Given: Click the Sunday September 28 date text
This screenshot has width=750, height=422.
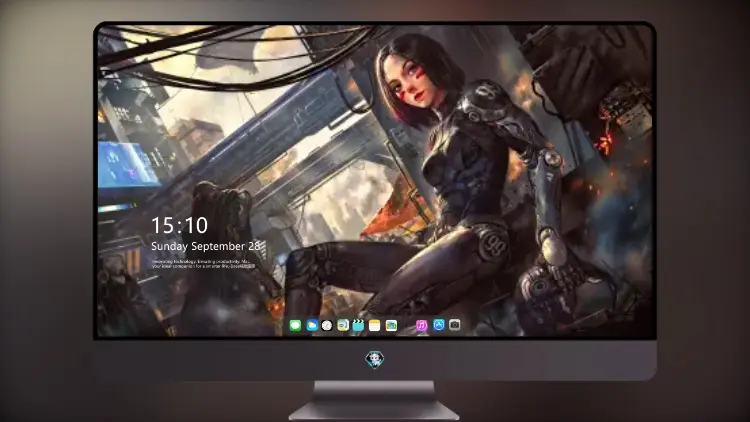Looking at the screenshot, I should [206, 246].
